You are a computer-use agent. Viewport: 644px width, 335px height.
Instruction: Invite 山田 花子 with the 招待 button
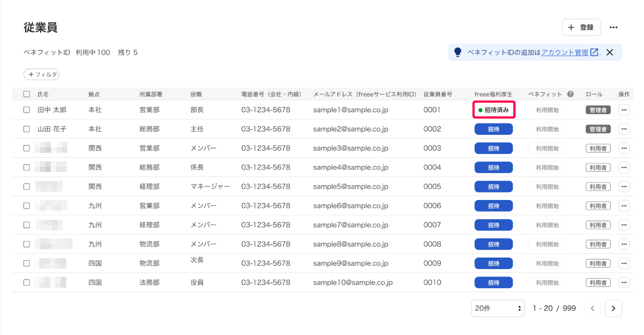click(493, 129)
